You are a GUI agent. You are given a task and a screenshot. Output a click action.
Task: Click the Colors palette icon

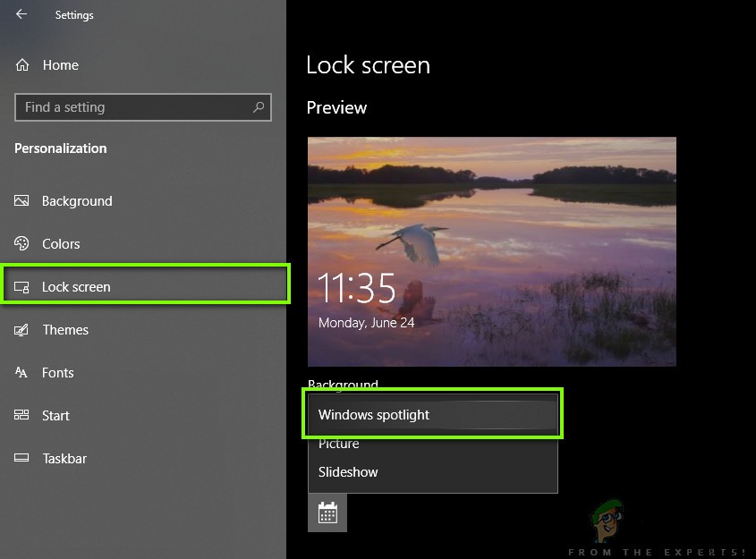(x=21, y=243)
